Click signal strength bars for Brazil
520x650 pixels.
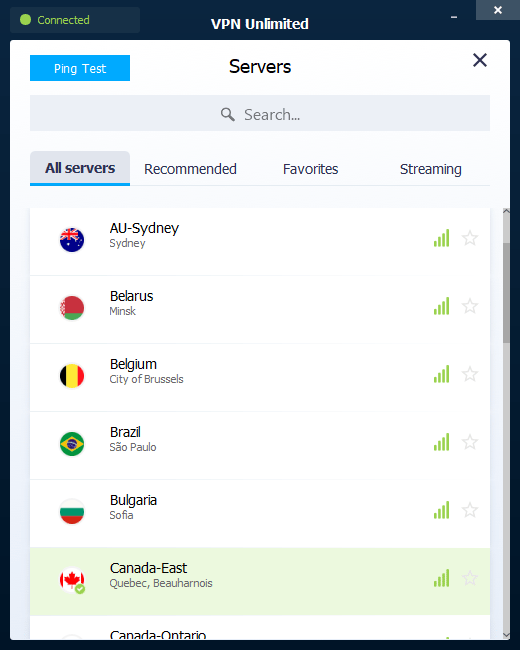(x=442, y=442)
